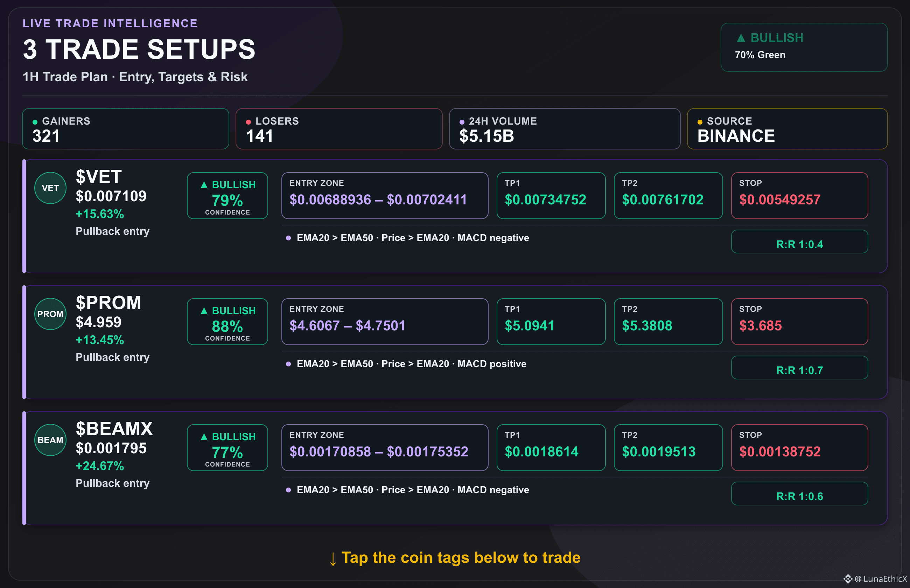Click PROM indicator note 'MACD positive'
Viewport: 910px width, 588px height.
pyautogui.click(x=412, y=364)
